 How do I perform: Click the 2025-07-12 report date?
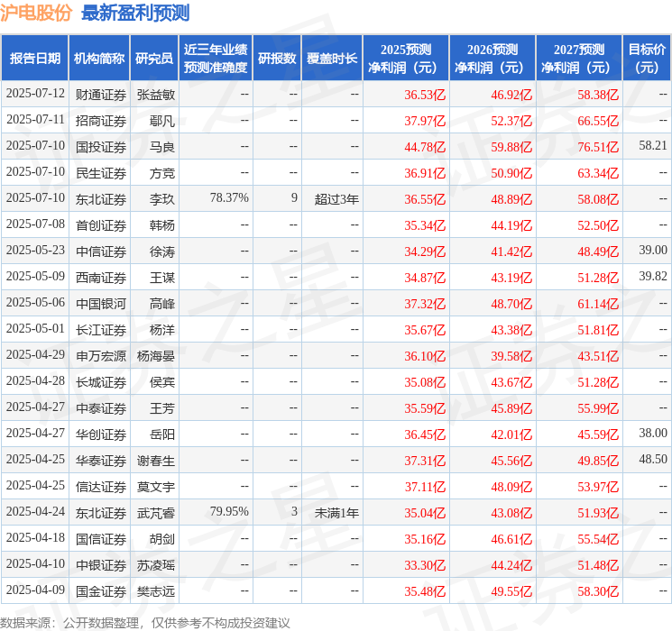tap(35, 94)
